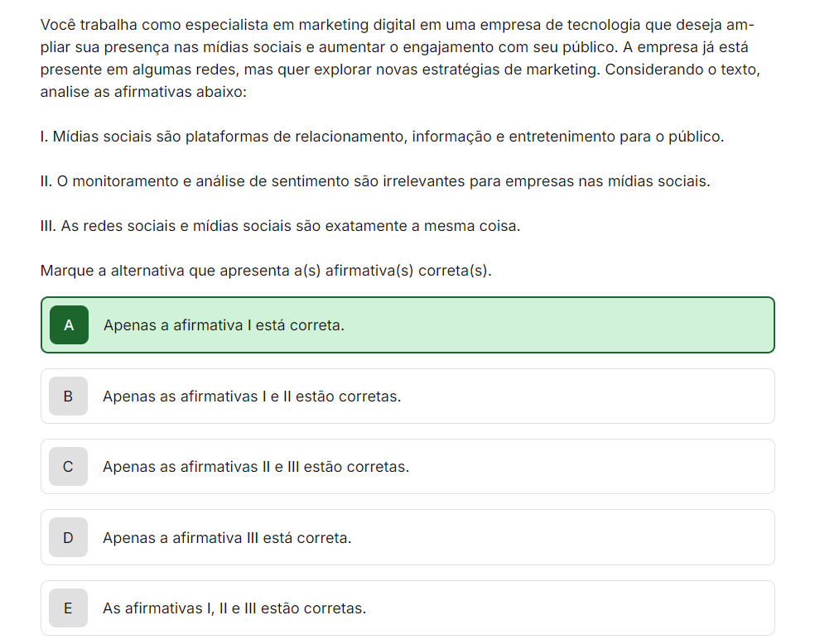Select the letter B badge
Screen dimensions: 815x644
click(x=68, y=396)
